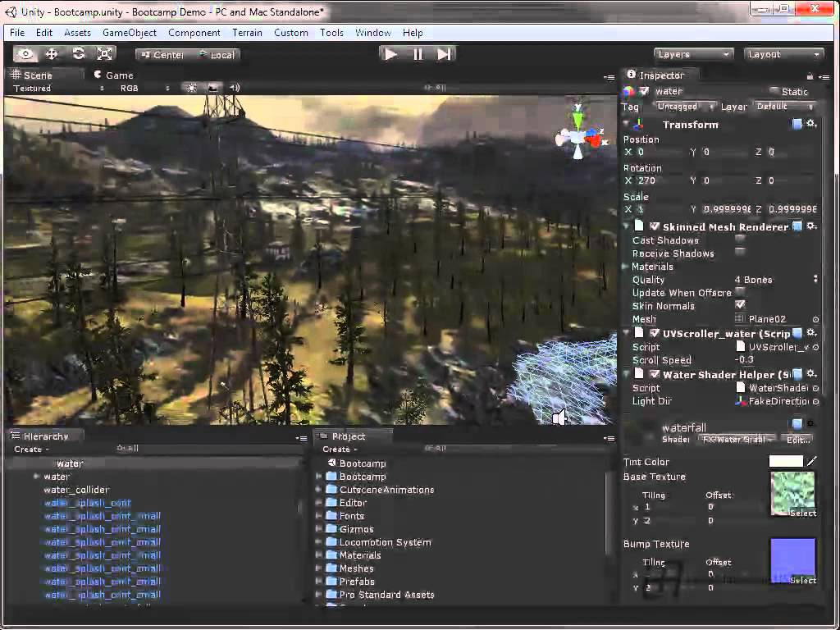
Task: Click the Center pivot toggle button
Action: (162, 54)
